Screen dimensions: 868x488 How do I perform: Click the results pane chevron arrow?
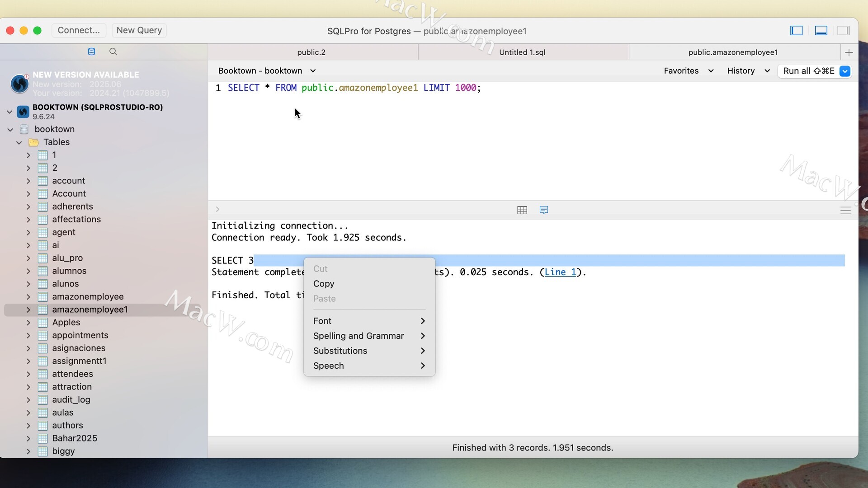[x=217, y=209]
